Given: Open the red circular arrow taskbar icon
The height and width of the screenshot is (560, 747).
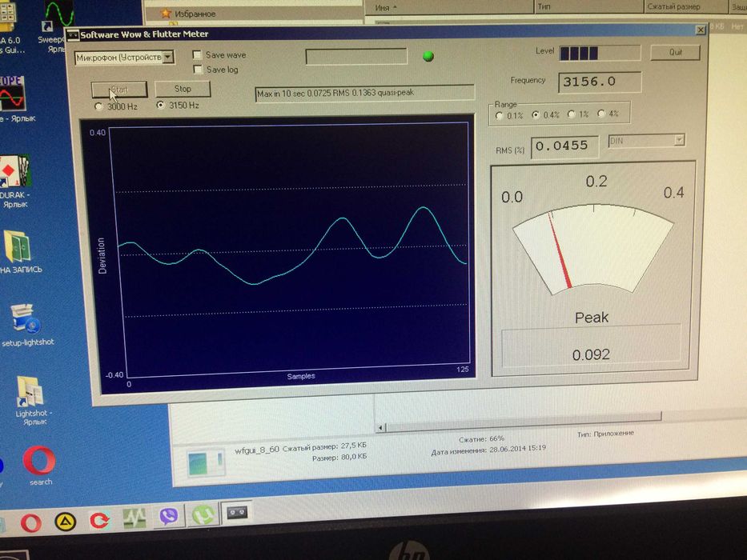Looking at the screenshot, I should [x=99, y=520].
